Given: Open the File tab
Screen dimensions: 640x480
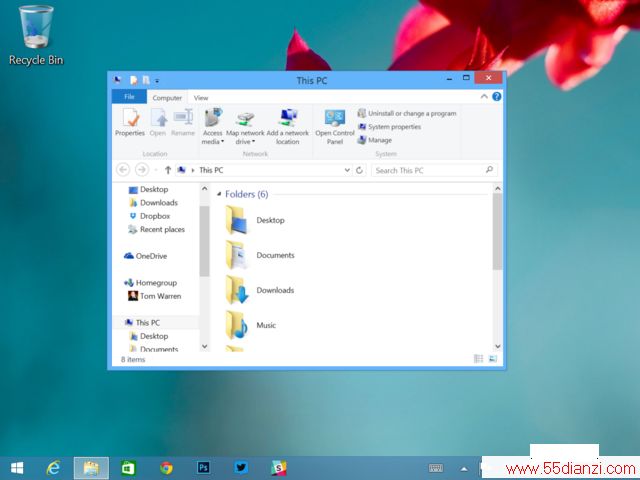Looking at the screenshot, I should tap(129, 97).
